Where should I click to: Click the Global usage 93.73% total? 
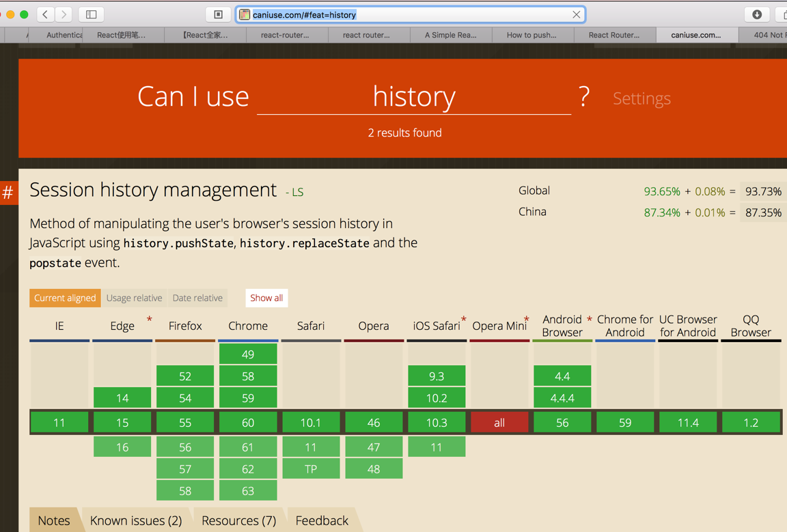[763, 191]
